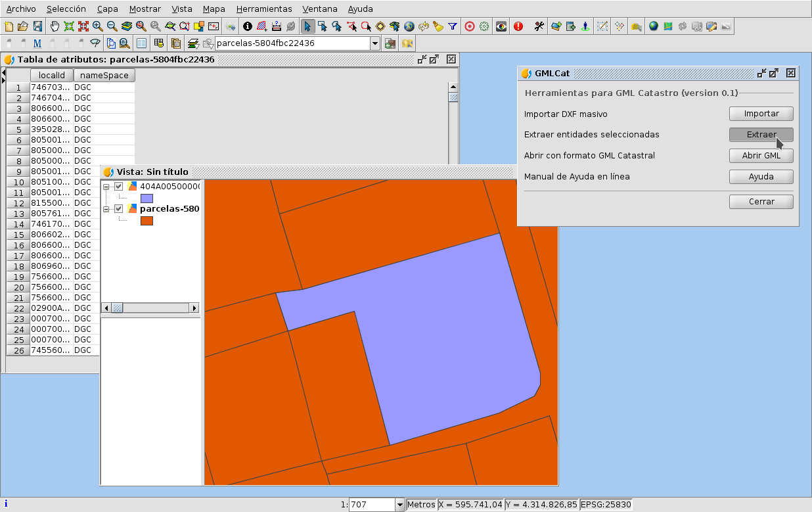This screenshot has height=512, width=812.
Task: Click the clear selection broom icon
Action: tap(438, 26)
